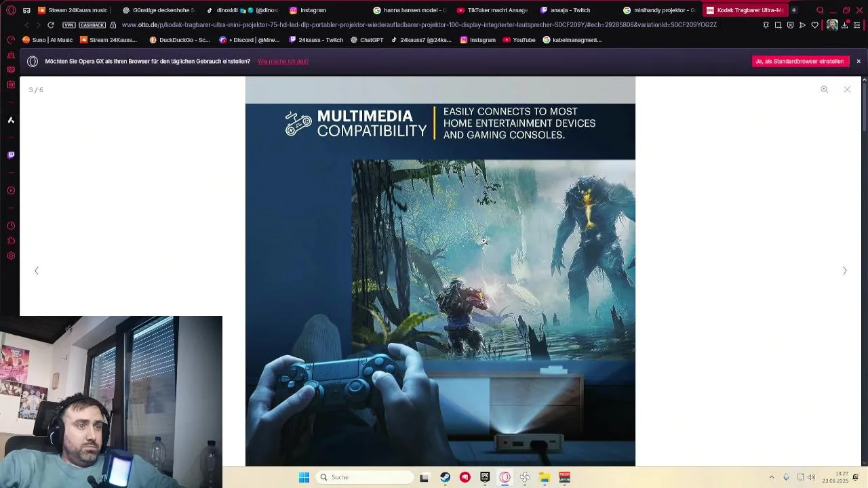Dismiss the default browser banner
The width and height of the screenshot is (868, 488).
859,61
